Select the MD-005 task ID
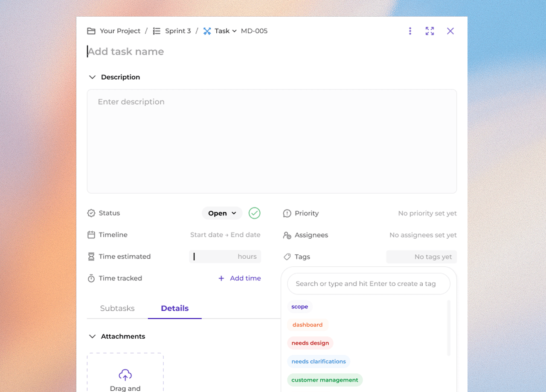This screenshot has height=392, width=546. [254, 31]
